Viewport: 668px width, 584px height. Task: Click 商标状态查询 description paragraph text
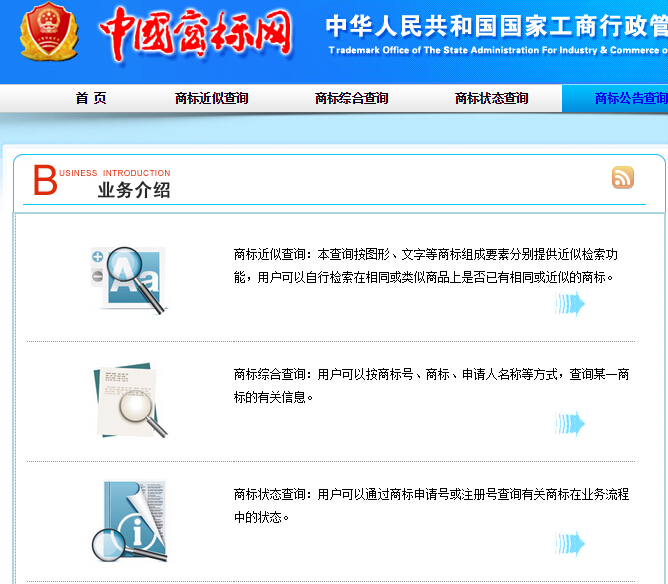click(x=431, y=506)
